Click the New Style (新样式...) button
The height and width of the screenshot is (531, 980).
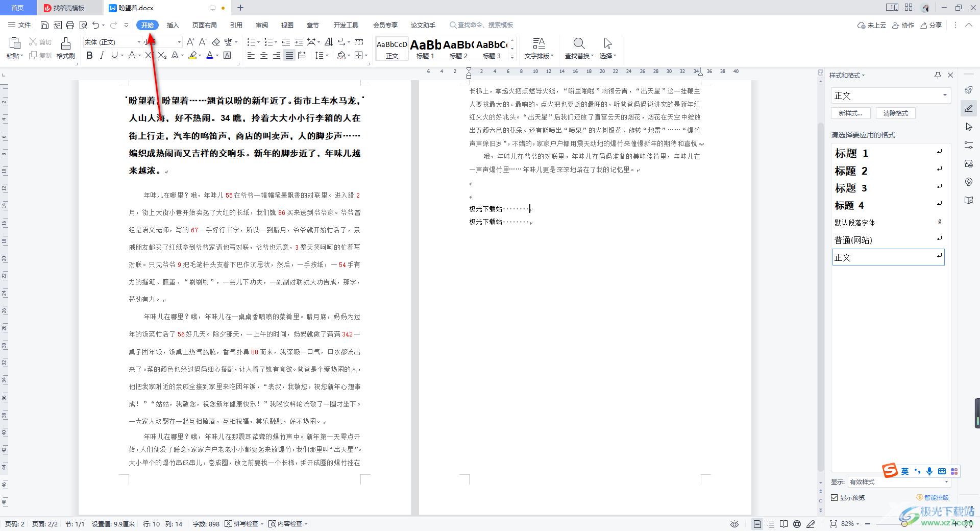click(x=850, y=113)
